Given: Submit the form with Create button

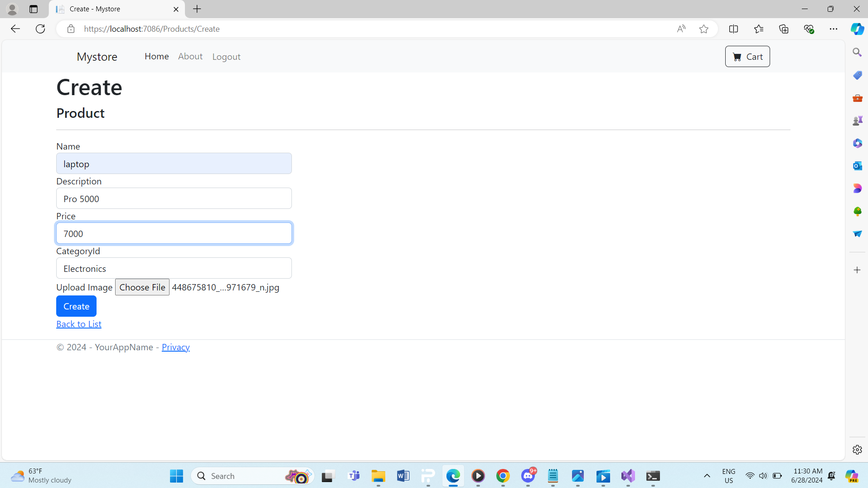Looking at the screenshot, I should pos(76,306).
